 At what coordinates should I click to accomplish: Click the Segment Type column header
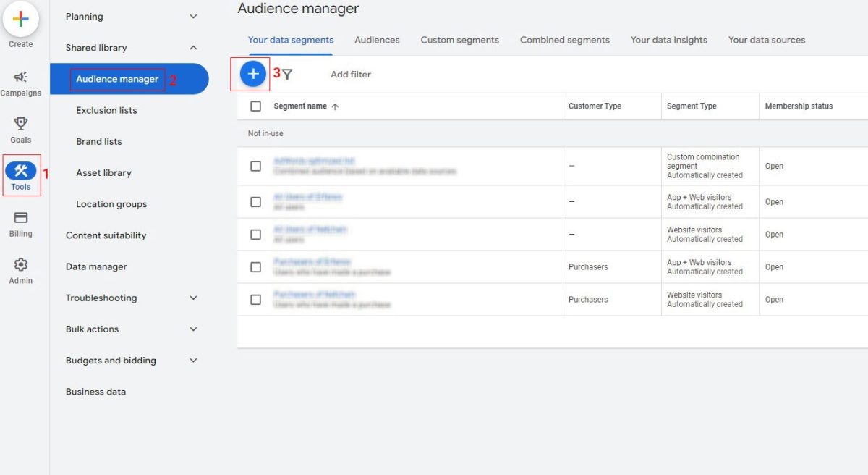coord(692,106)
